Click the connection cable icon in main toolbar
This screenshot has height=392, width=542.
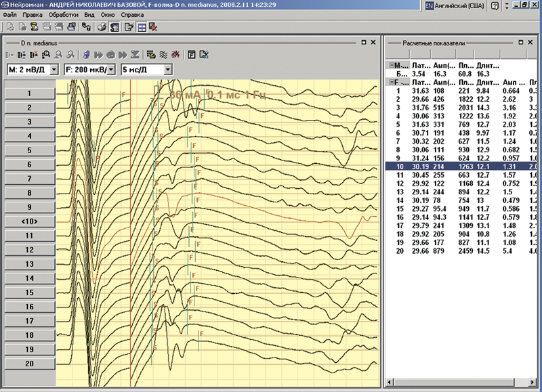click(x=87, y=27)
